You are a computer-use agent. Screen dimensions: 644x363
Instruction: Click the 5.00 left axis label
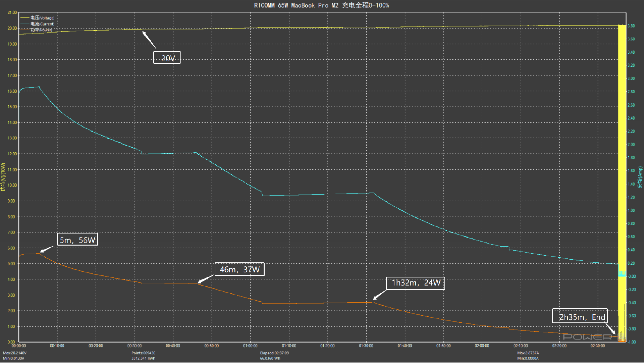[11, 264]
